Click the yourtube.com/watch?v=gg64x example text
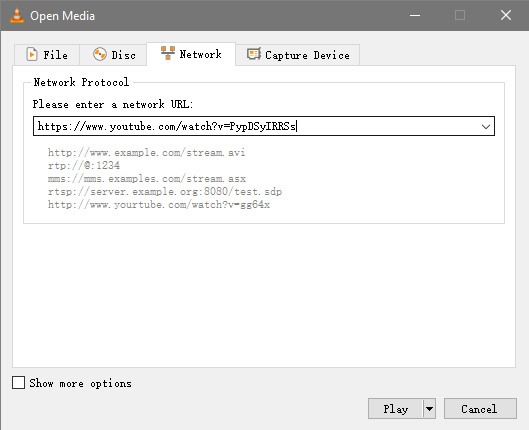The height and width of the screenshot is (430, 529). 159,205
